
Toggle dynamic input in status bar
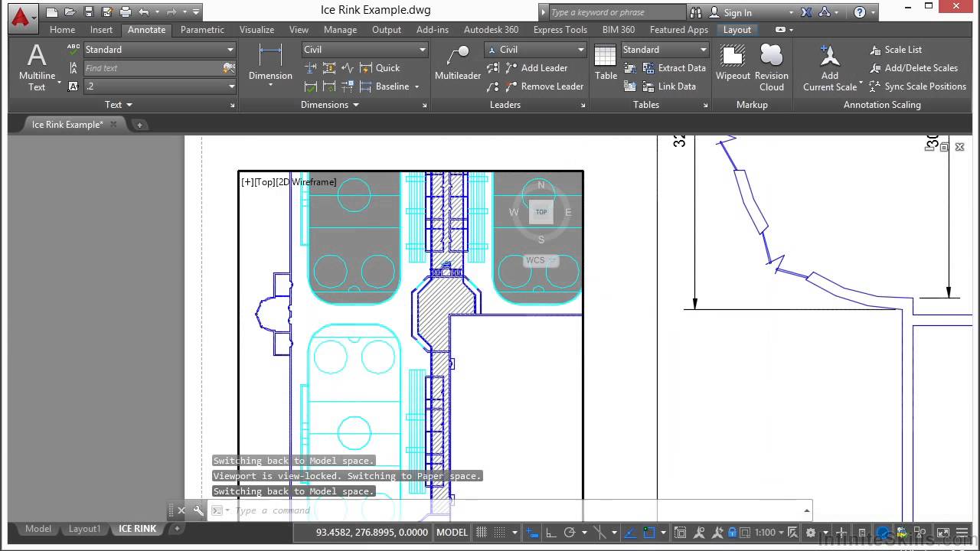coord(532,533)
